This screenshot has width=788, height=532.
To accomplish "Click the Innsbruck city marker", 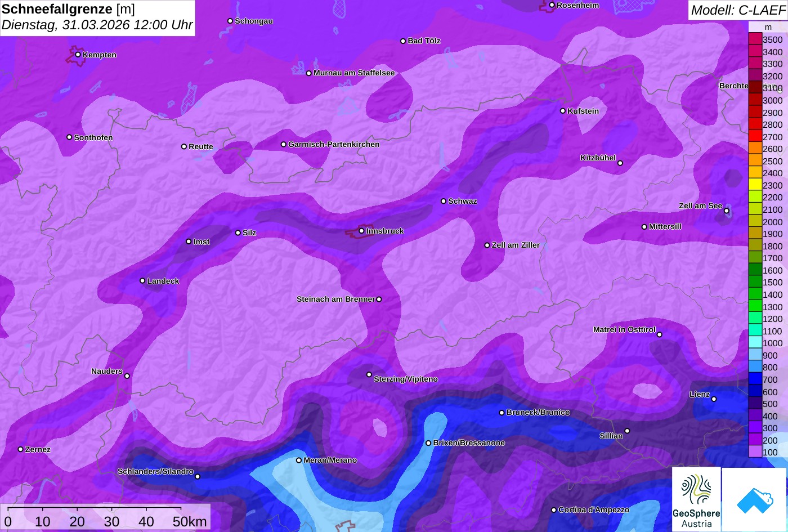I will [x=361, y=231].
